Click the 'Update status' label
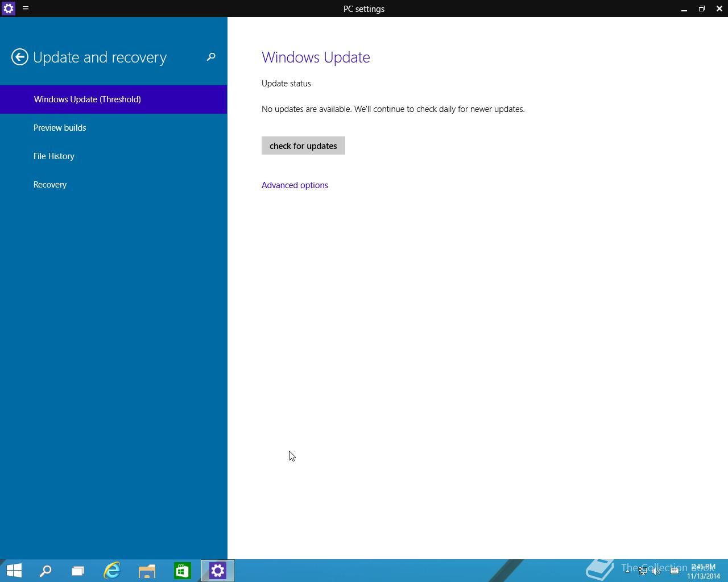728x582 pixels. point(286,84)
